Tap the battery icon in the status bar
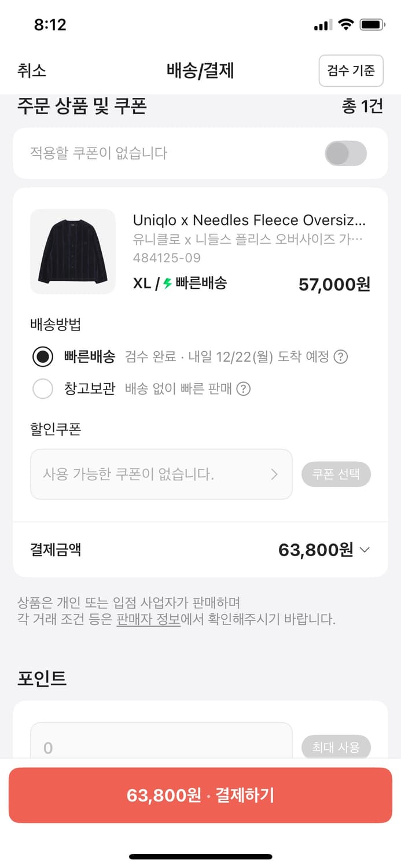This screenshot has width=401, height=868. [370, 25]
